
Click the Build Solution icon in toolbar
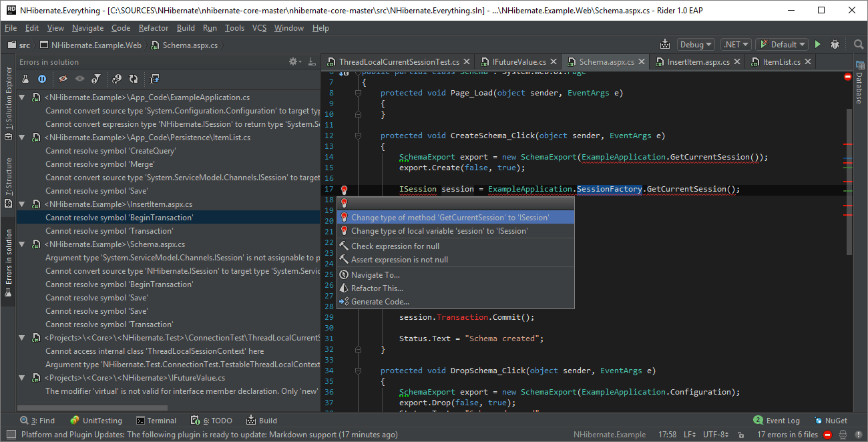pyautogui.click(x=664, y=45)
